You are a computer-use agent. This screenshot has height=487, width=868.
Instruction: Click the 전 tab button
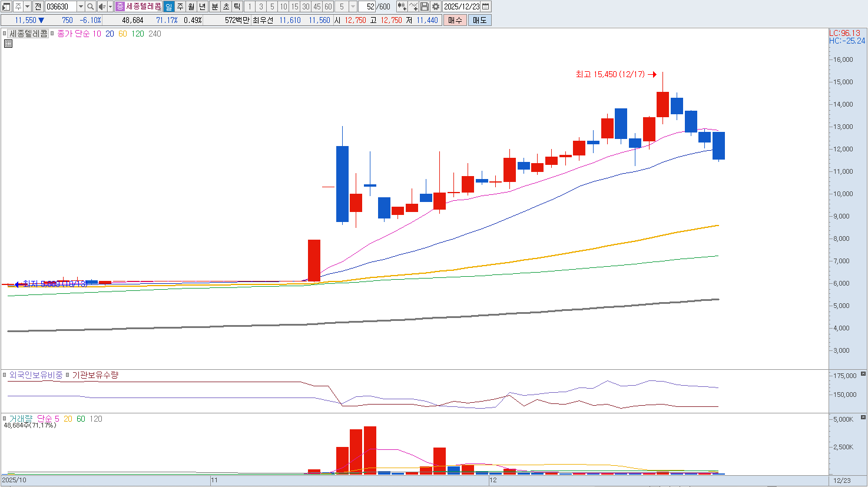(x=38, y=6)
